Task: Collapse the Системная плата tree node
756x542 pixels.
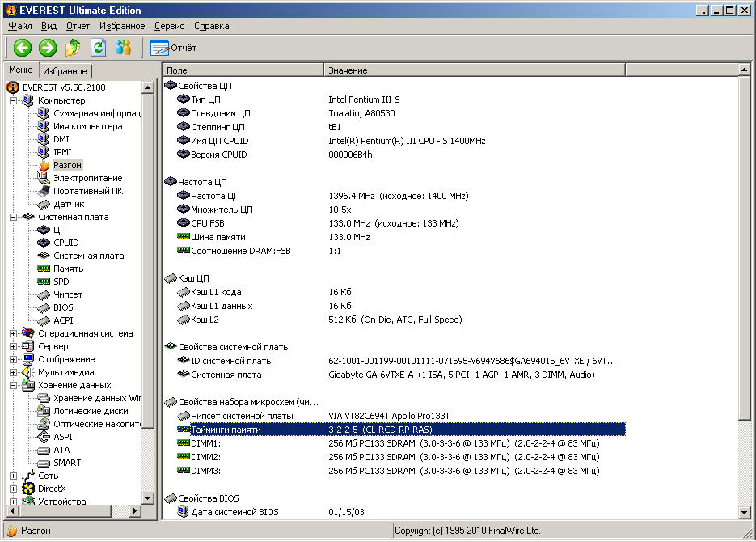Action: pyautogui.click(x=13, y=217)
